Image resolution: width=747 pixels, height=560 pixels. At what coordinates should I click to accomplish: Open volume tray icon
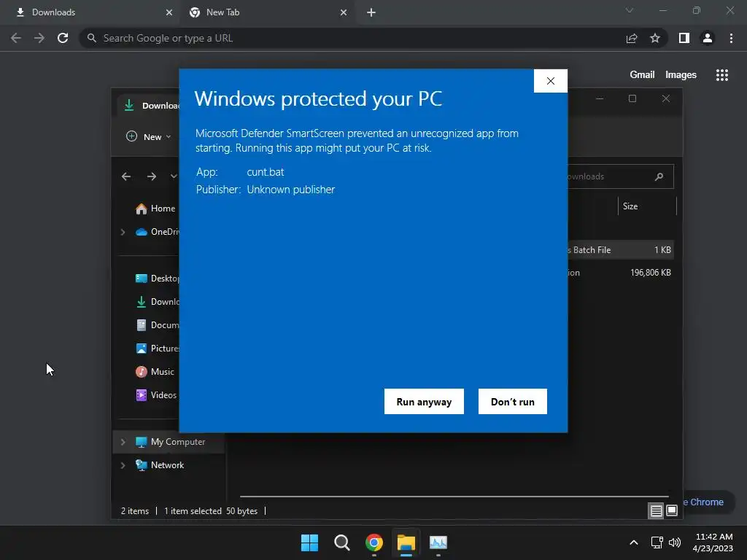pyautogui.click(x=675, y=542)
